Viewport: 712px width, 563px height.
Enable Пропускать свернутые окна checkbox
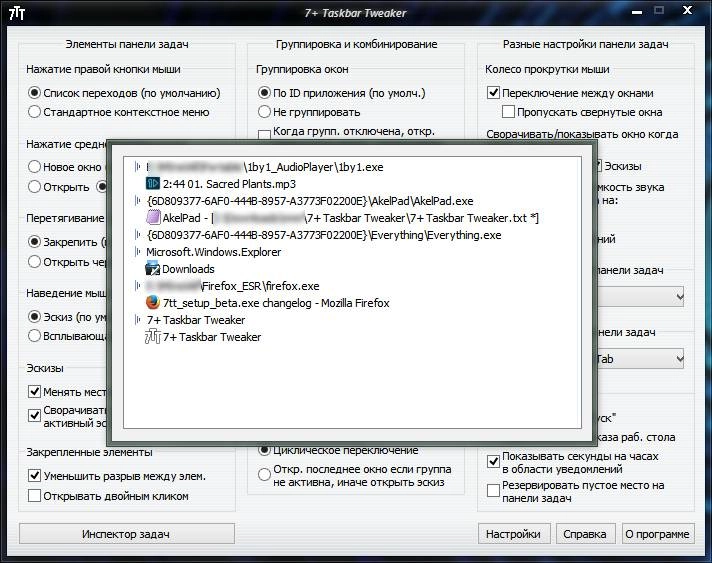508,112
